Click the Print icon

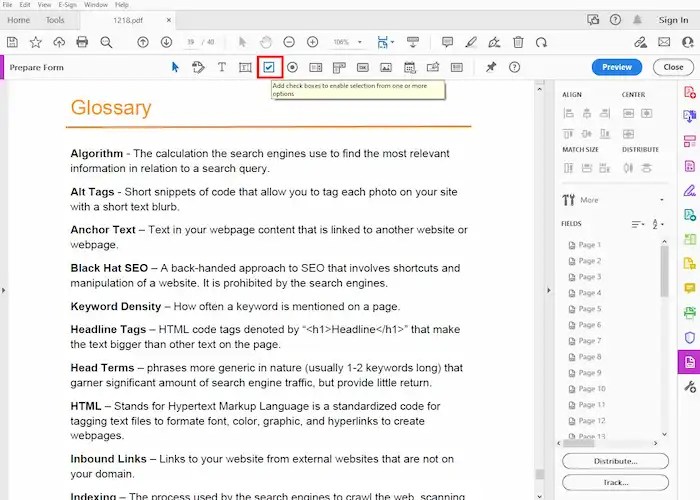(x=82, y=42)
